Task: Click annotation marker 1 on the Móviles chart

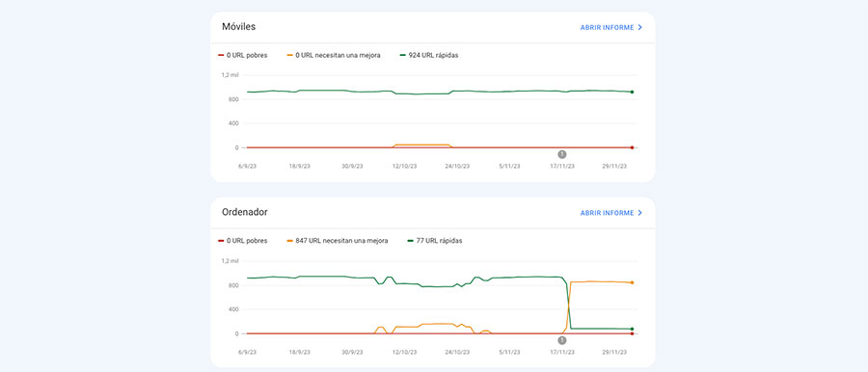Action: point(562,154)
